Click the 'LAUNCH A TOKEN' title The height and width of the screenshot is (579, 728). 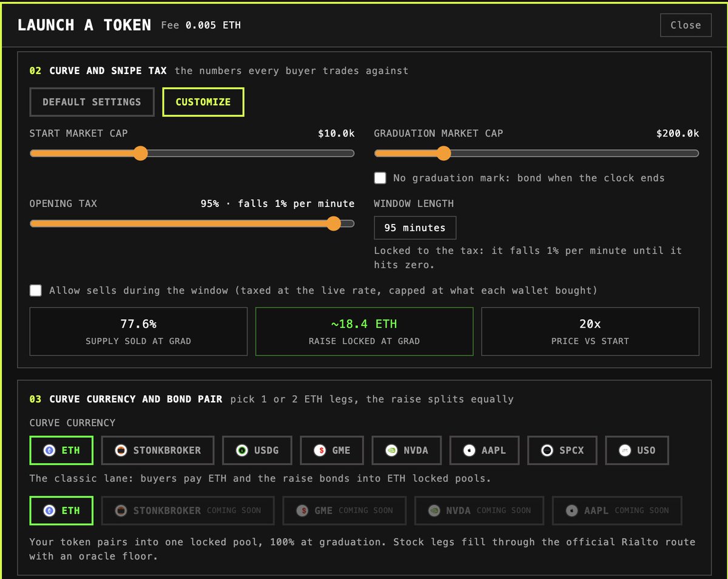84,25
